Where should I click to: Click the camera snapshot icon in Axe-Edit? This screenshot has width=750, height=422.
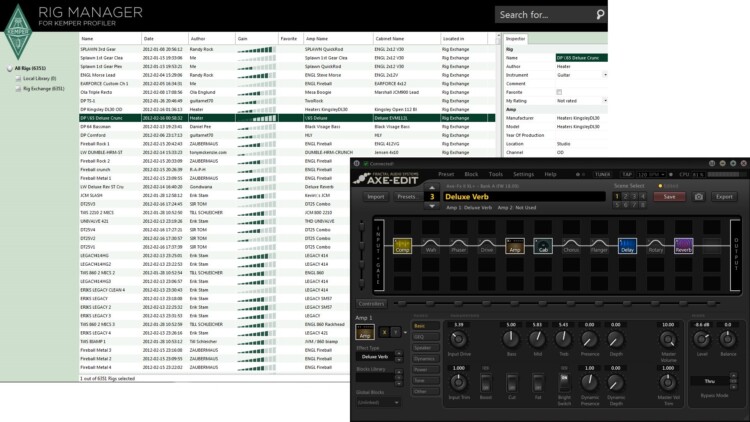point(698,197)
